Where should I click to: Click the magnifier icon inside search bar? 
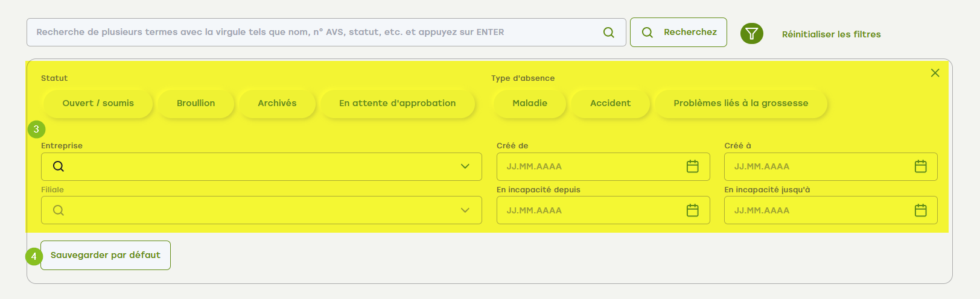608,33
